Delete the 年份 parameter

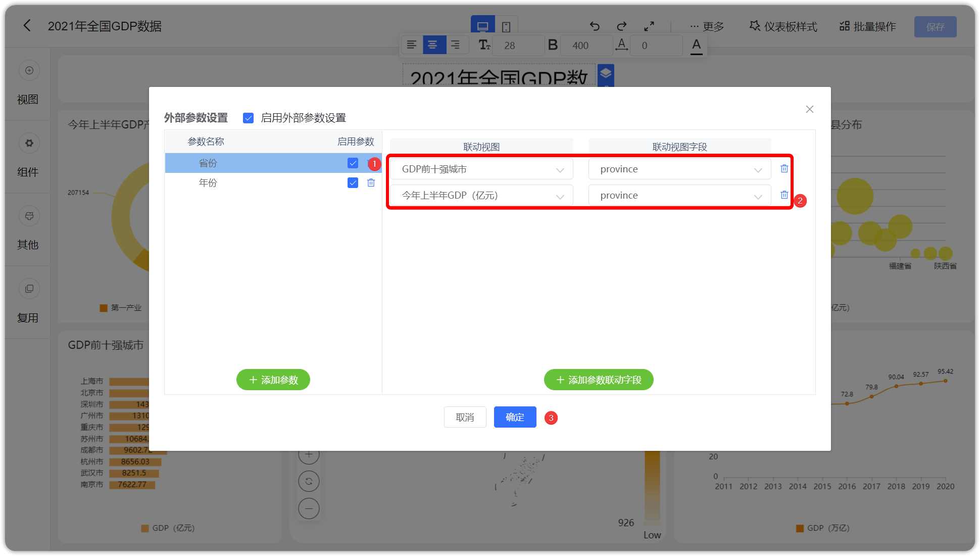371,182
